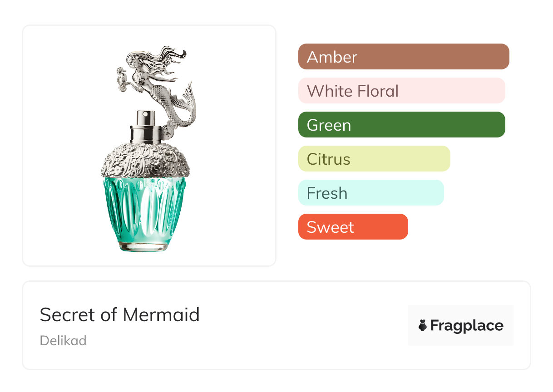
Task: Click the Fresh accord bar
Action: [370, 193]
